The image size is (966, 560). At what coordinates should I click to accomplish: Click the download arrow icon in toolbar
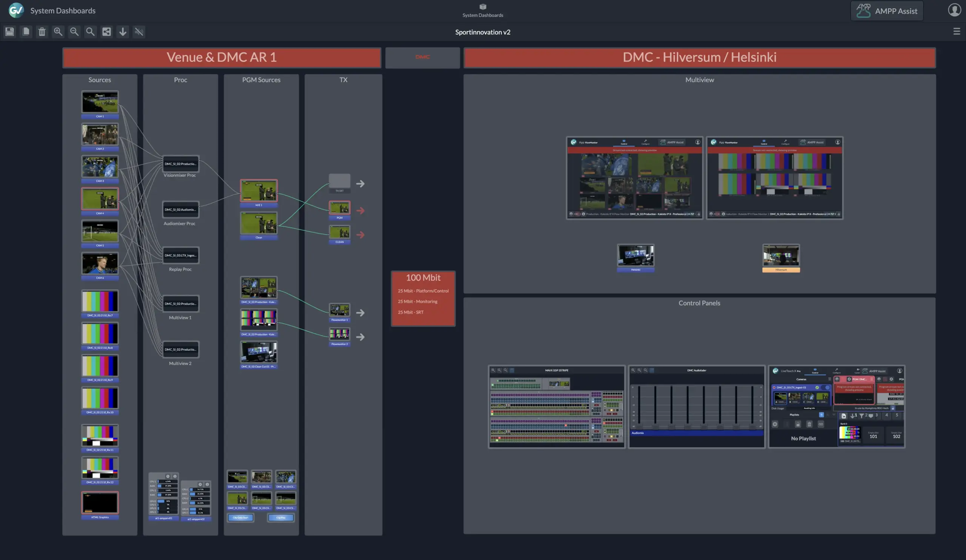point(123,32)
